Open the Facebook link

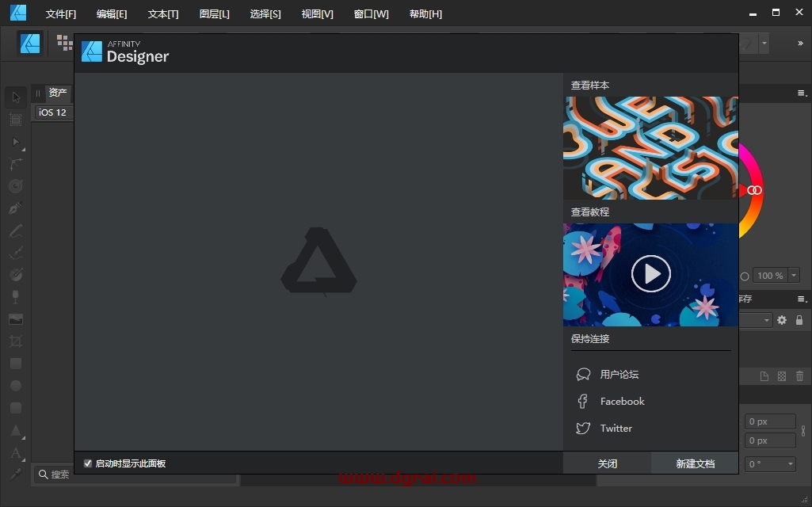coord(611,402)
